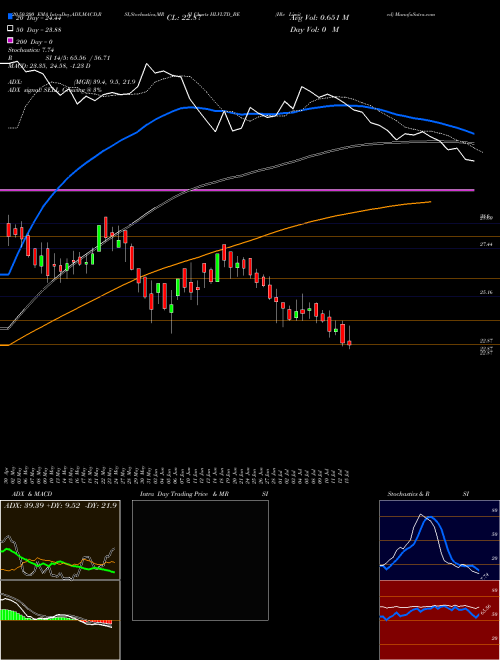Click the magenta 200 day moving average line
This screenshot has height=660, width=500.
click(x=237, y=191)
